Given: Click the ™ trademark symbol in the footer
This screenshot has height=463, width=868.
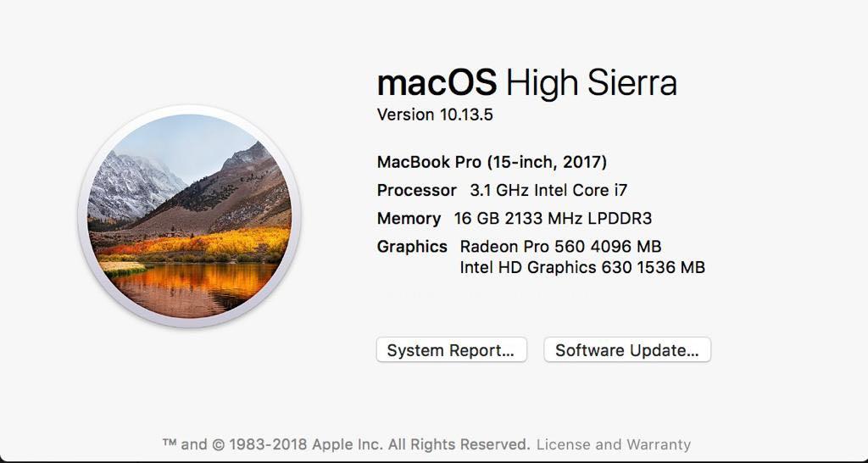Looking at the screenshot, I should pos(170,443).
